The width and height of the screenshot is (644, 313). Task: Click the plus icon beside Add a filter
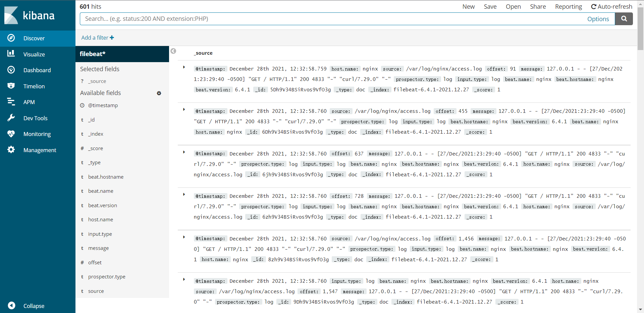click(x=112, y=38)
